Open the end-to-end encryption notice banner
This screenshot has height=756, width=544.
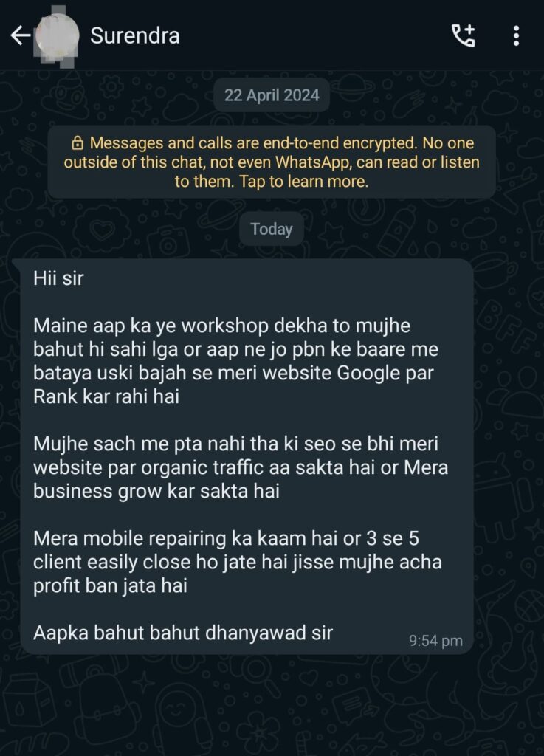pyautogui.click(x=272, y=162)
